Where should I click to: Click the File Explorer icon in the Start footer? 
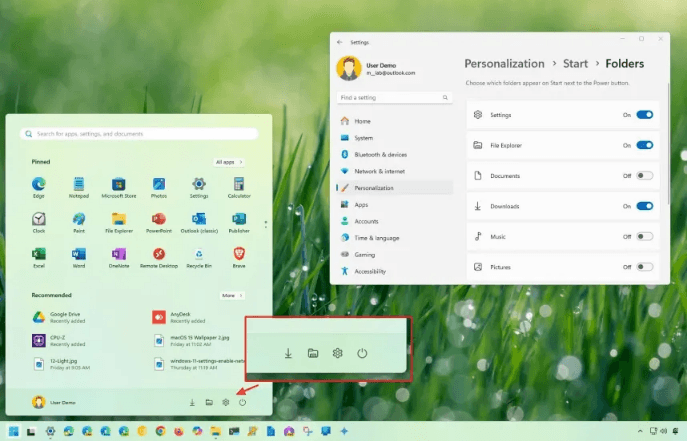coord(209,402)
